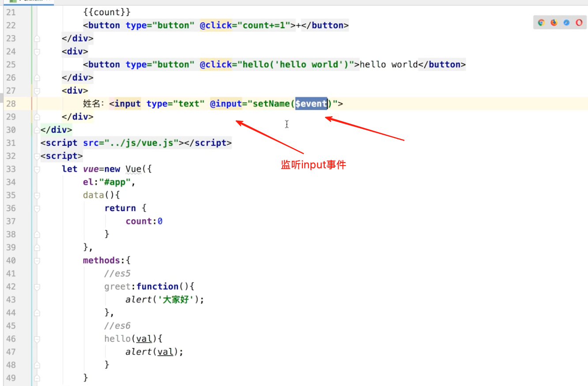Toggle fold marker at line 30
The height and width of the screenshot is (386, 588).
tap(37, 130)
